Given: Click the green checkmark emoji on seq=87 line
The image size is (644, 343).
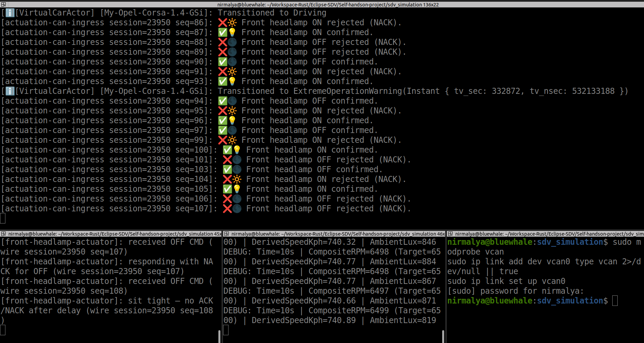Looking at the screenshot, I should [222, 32].
